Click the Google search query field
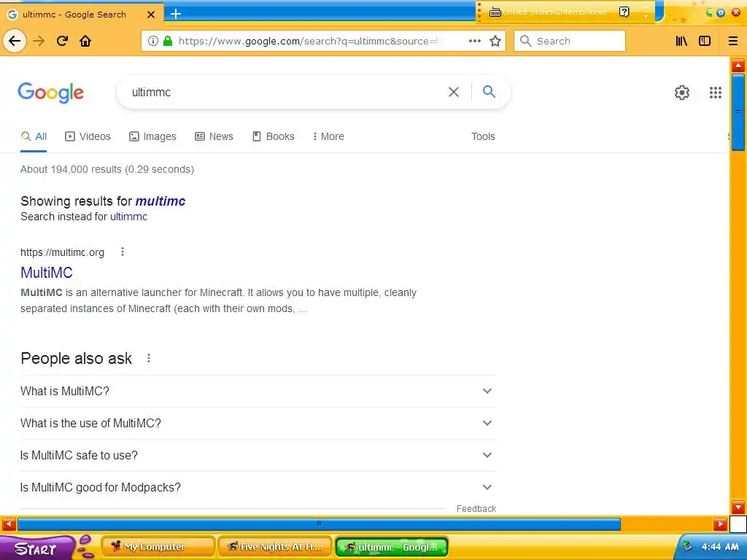Image resolution: width=747 pixels, height=560 pixels. point(286,93)
